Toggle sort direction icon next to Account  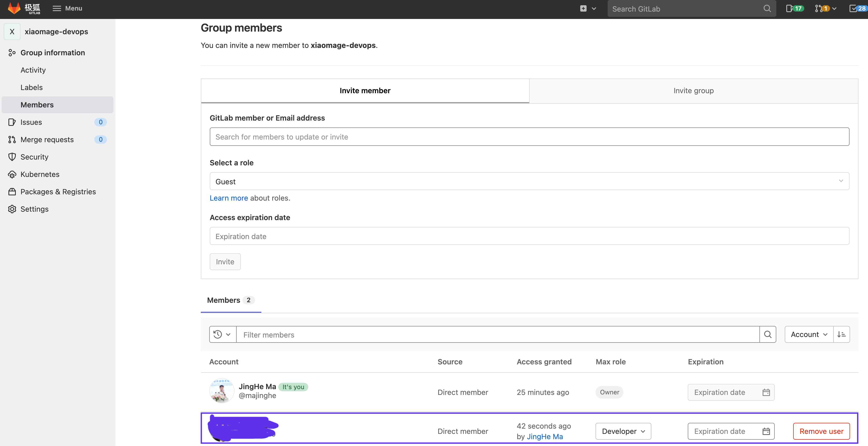(x=841, y=334)
